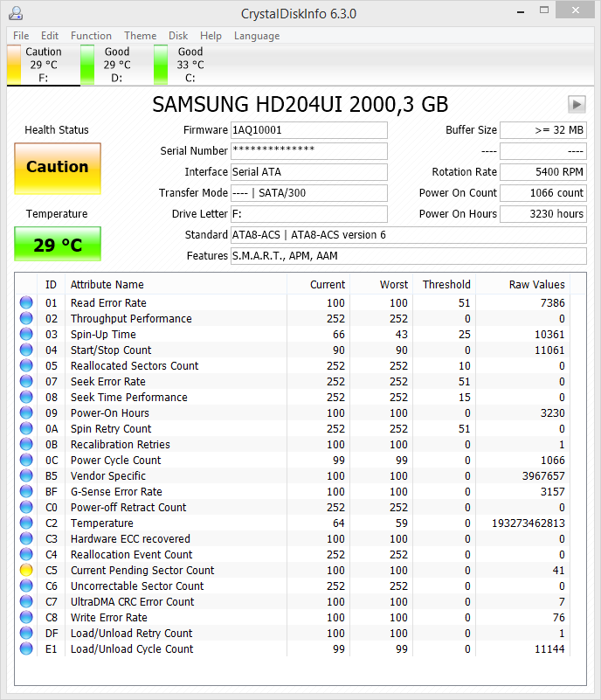601x700 pixels.
Task: Click the status orb for Seek Time Performance
Action: (26, 397)
